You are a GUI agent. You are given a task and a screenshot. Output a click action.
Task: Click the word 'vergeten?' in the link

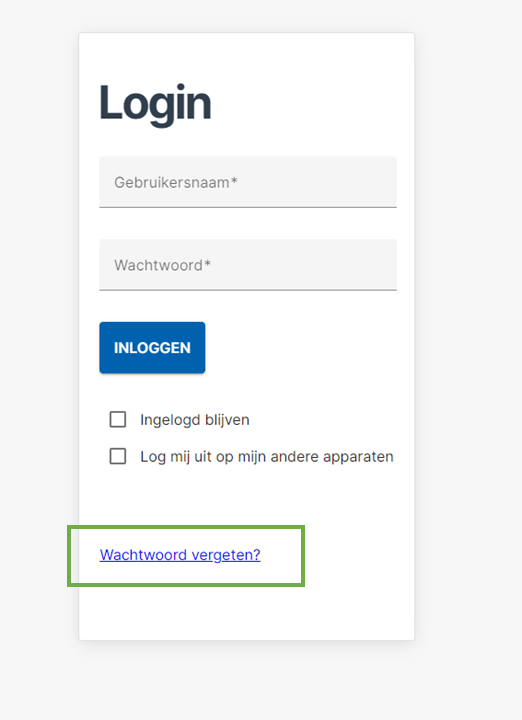pyautogui.click(x=226, y=555)
